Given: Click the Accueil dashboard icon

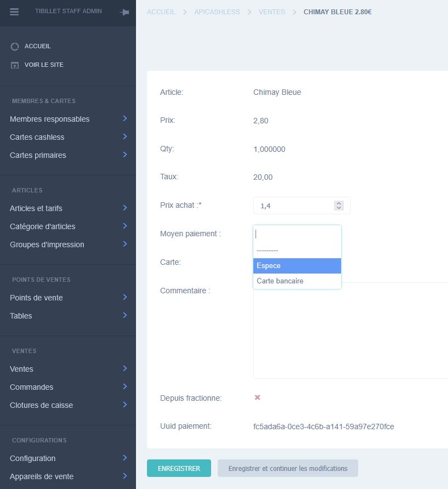Looking at the screenshot, I should [x=15, y=47].
